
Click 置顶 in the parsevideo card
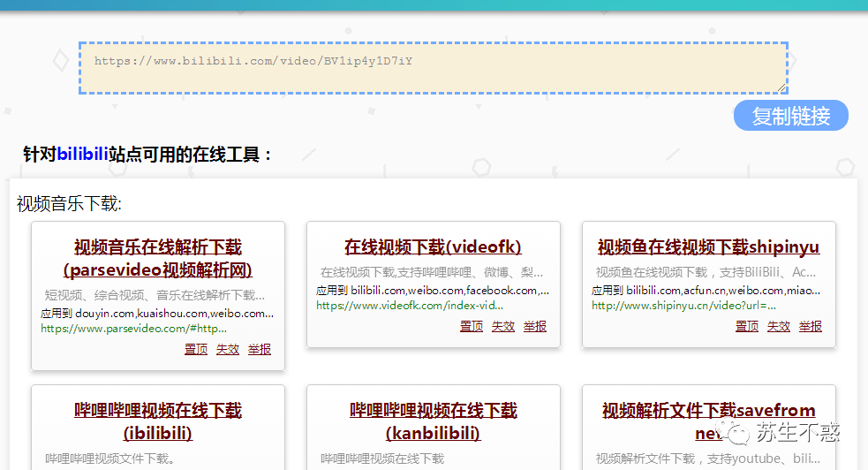[196, 349]
